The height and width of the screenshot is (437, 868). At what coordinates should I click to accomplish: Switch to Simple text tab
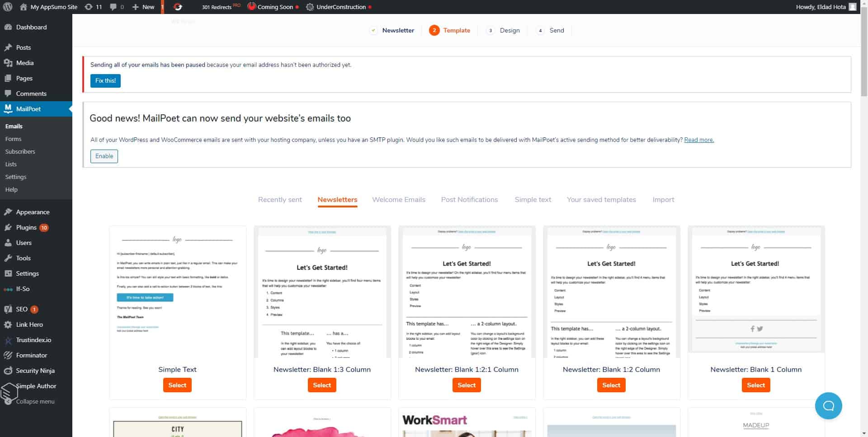(x=533, y=200)
